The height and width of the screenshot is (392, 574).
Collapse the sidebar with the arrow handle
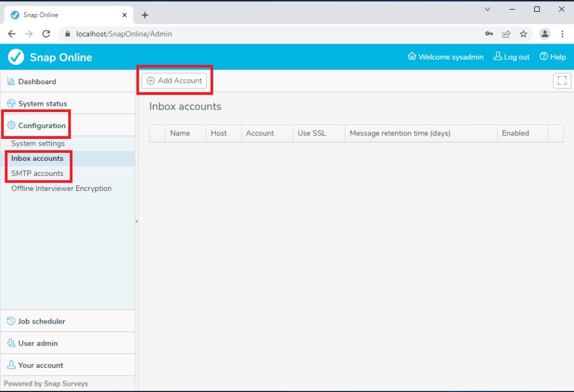[x=136, y=221]
